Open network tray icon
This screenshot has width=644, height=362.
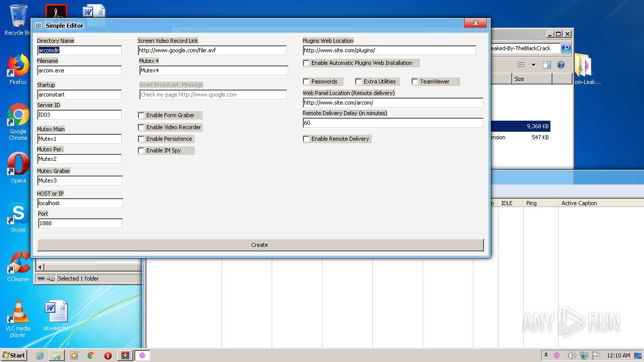pyautogui.click(x=585, y=355)
